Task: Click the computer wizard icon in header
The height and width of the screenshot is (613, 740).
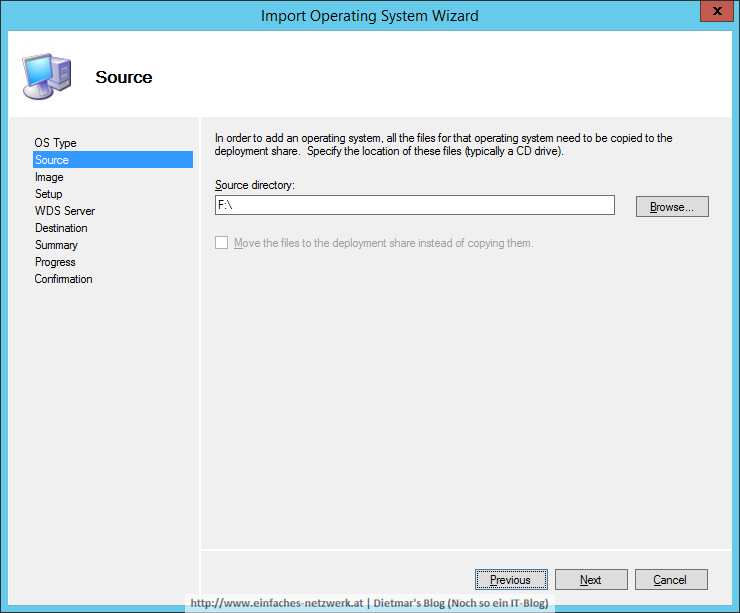Action: click(x=47, y=76)
